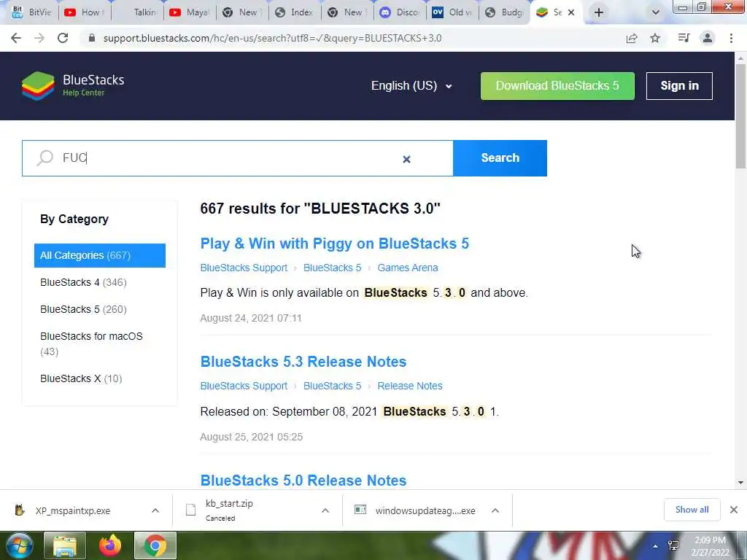The height and width of the screenshot is (560, 747).
Task: Show hidden system tray icons arrow
Action: click(x=656, y=546)
